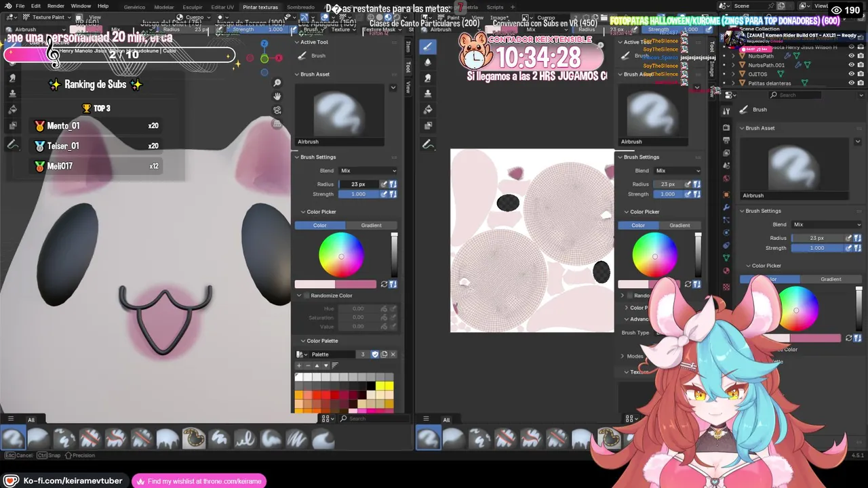
Task: Open the Render menu
Action: click(56, 6)
